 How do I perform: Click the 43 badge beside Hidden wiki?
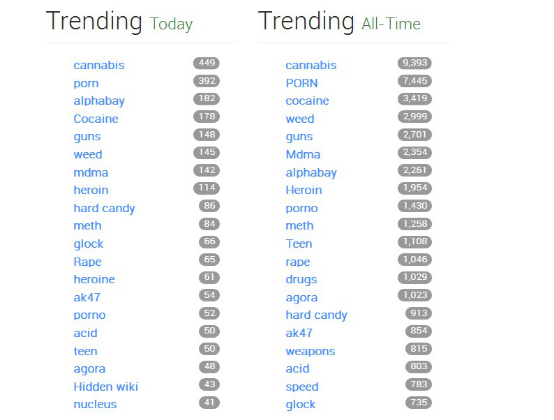pyautogui.click(x=209, y=384)
